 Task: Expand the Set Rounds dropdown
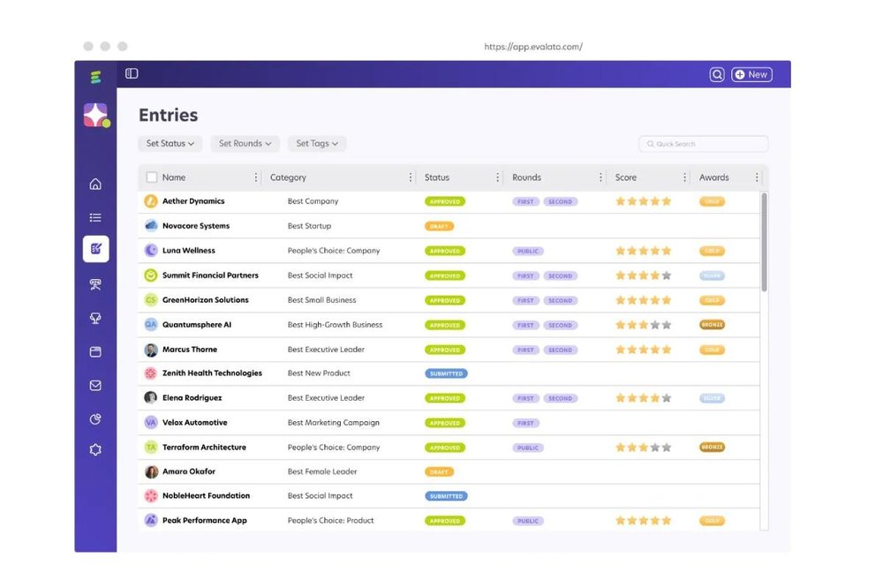[245, 144]
